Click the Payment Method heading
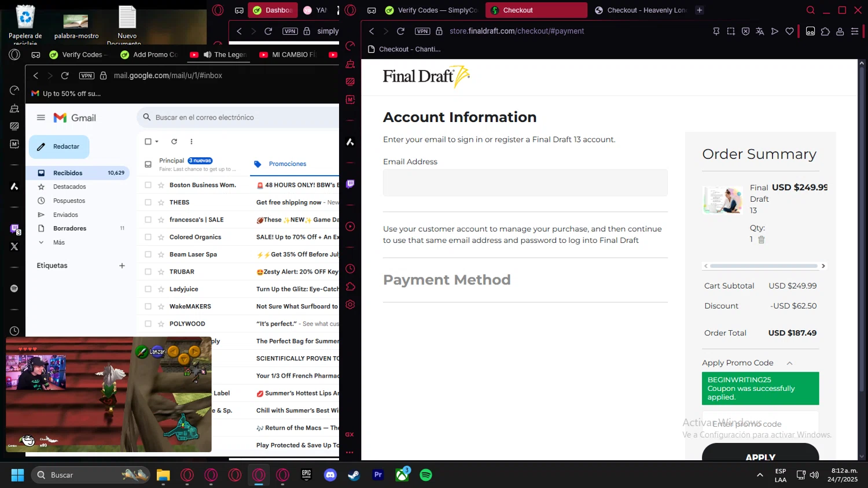 (447, 280)
